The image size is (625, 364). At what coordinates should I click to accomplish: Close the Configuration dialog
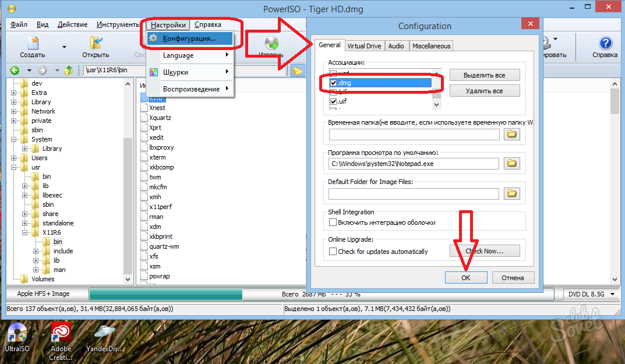click(530, 23)
